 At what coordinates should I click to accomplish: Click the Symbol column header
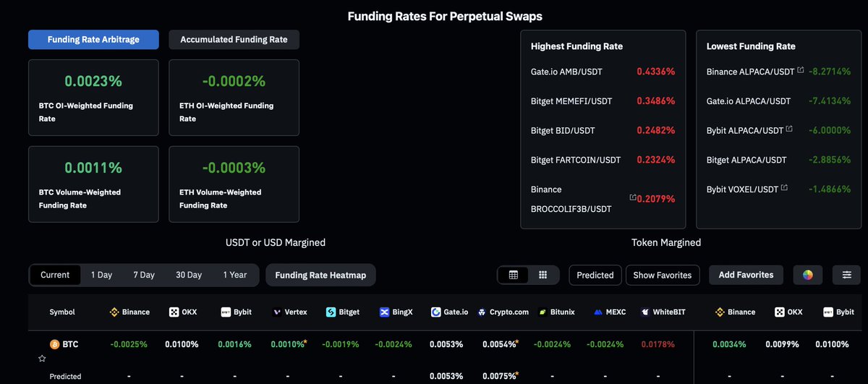tap(62, 312)
